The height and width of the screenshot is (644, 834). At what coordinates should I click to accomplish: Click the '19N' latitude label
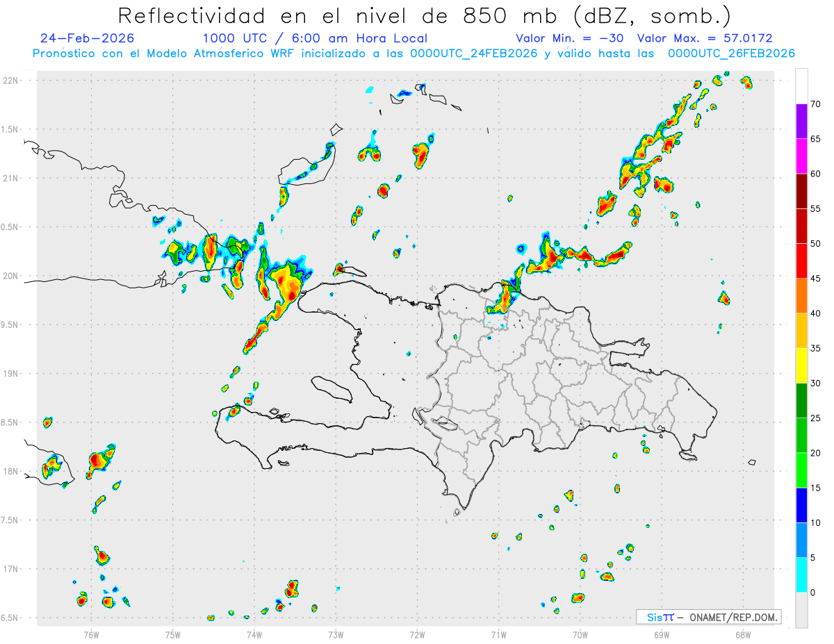pos(10,374)
